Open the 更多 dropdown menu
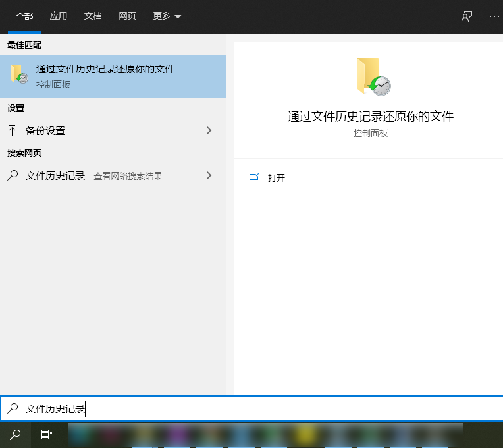503x448 pixels. point(167,16)
